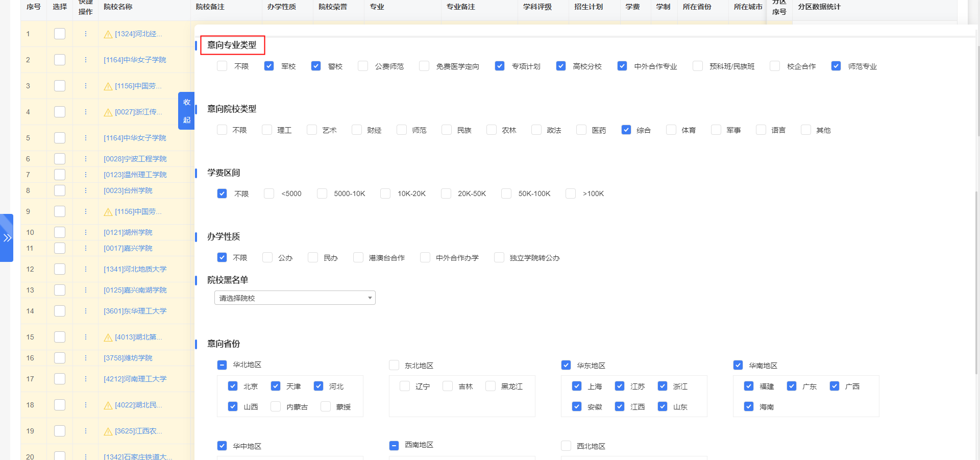Enable the 公费师范 checkbox
This screenshot has height=460, width=980.
tap(362, 66)
